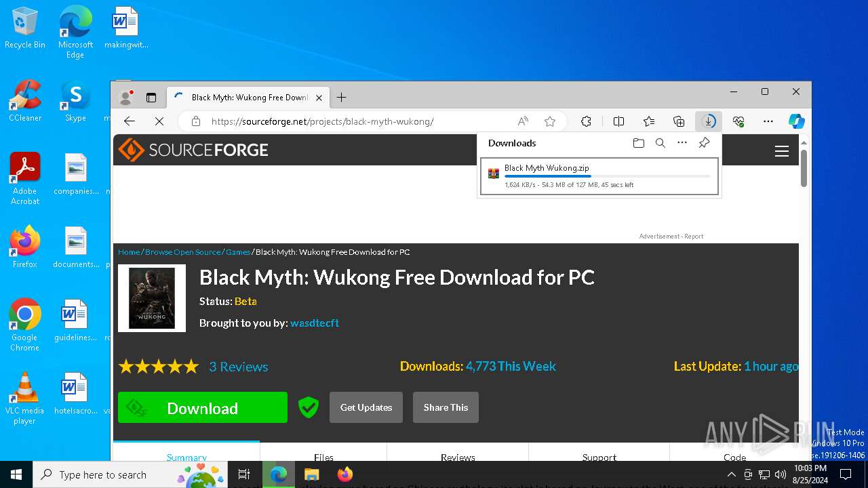Open Edge profile icon

(x=125, y=97)
